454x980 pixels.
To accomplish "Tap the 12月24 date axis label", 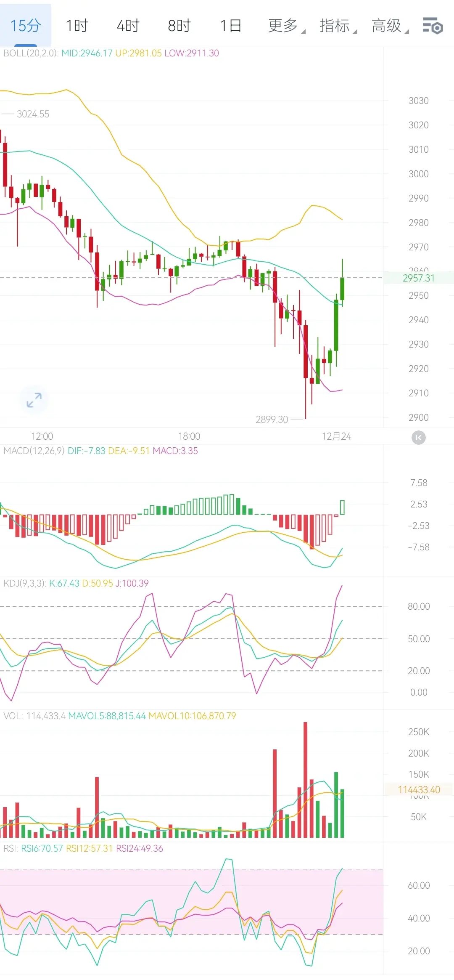I will 336,436.
